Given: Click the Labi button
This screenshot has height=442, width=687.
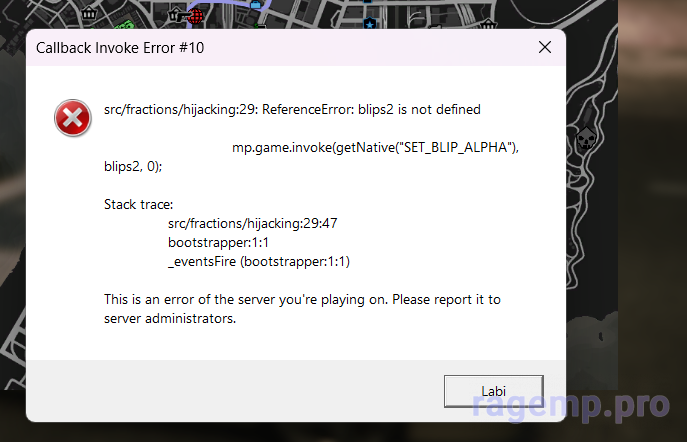Looking at the screenshot, I should coord(494,391).
